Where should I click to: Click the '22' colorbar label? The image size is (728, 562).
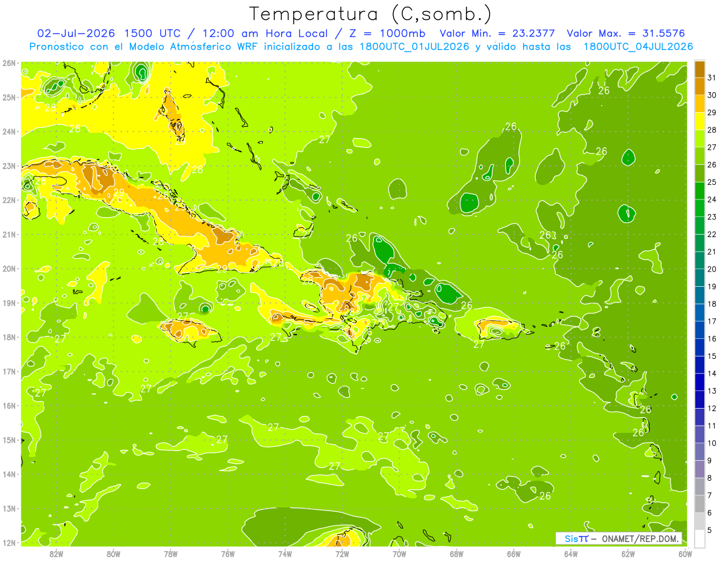pos(712,234)
